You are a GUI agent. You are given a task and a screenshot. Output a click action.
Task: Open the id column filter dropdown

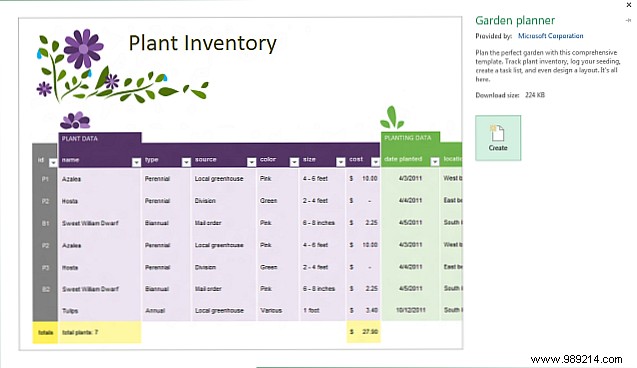point(53,162)
